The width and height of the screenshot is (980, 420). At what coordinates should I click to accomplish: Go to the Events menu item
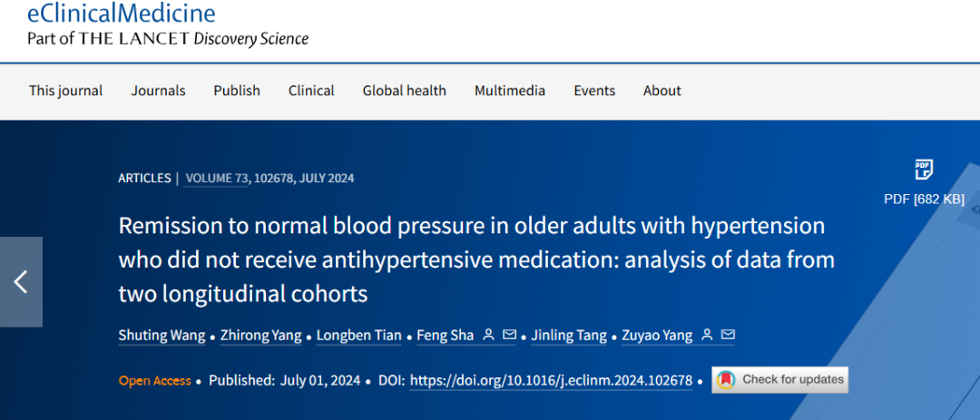pyautogui.click(x=594, y=91)
